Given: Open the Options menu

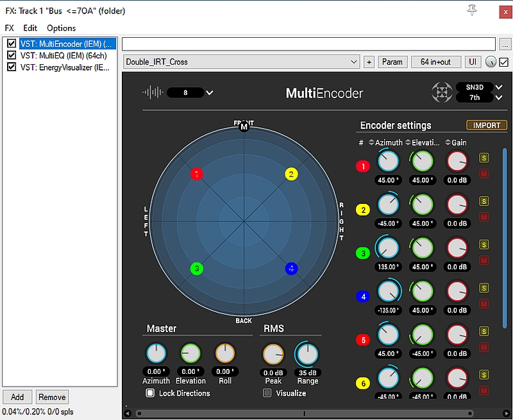Looking at the screenshot, I should pyautogui.click(x=61, y=28).
